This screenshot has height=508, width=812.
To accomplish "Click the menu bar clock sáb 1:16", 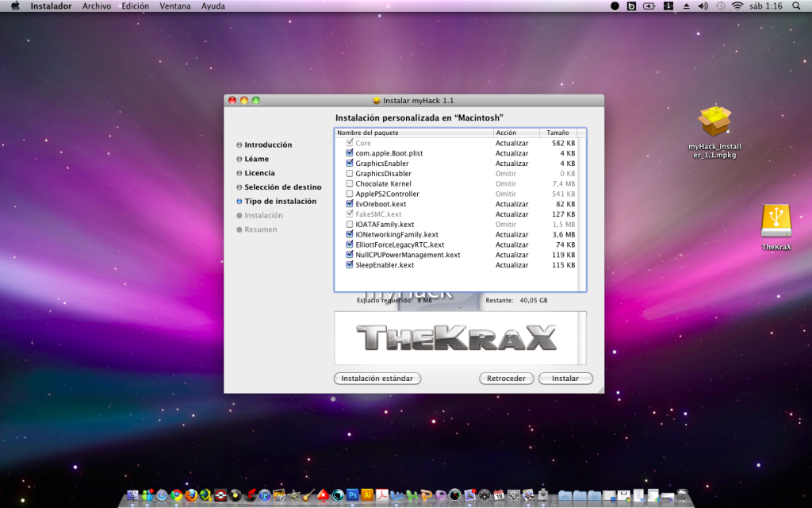I will tap(765, 6).
